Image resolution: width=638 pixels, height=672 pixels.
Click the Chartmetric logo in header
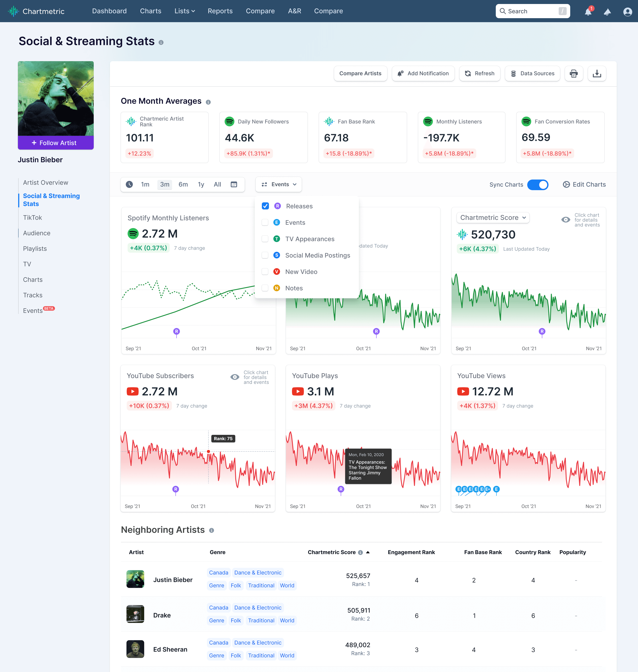[x=36, y=11]
